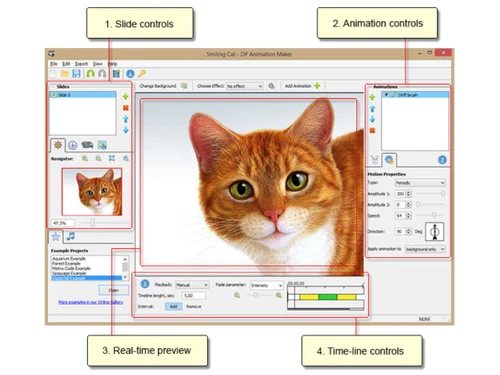Click the Speed spinner arrows
The image size is (500, 375).
click(x=409, y=216)
